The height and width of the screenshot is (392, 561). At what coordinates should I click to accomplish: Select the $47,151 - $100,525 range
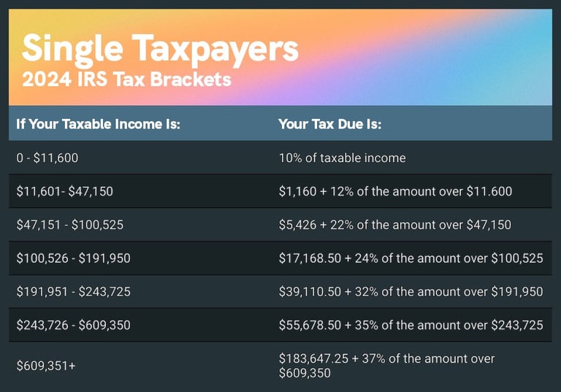point(70,225)
